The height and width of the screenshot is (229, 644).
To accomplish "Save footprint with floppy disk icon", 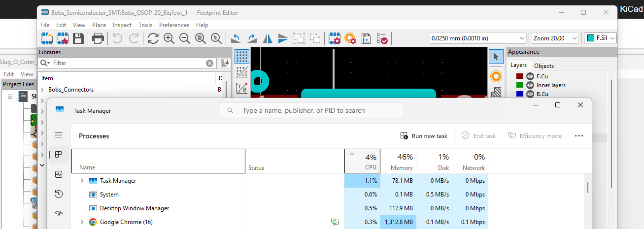I will [x=78, y=38].
